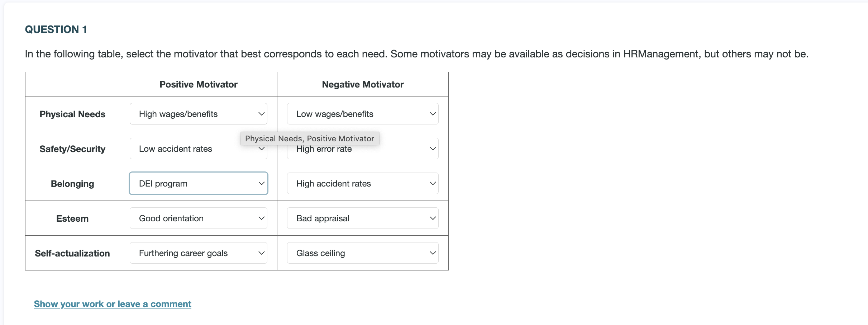Open the Furthering career goals dropdown
This screenshot has width=868, height=325.
click(198, 253)
